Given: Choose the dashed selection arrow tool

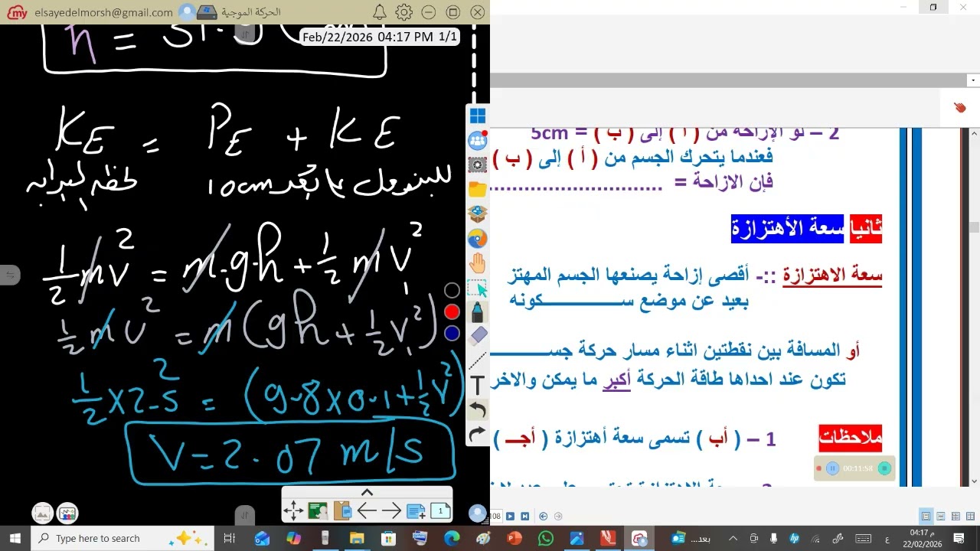Looking at the screenshot, I should (x=478, y=289).
